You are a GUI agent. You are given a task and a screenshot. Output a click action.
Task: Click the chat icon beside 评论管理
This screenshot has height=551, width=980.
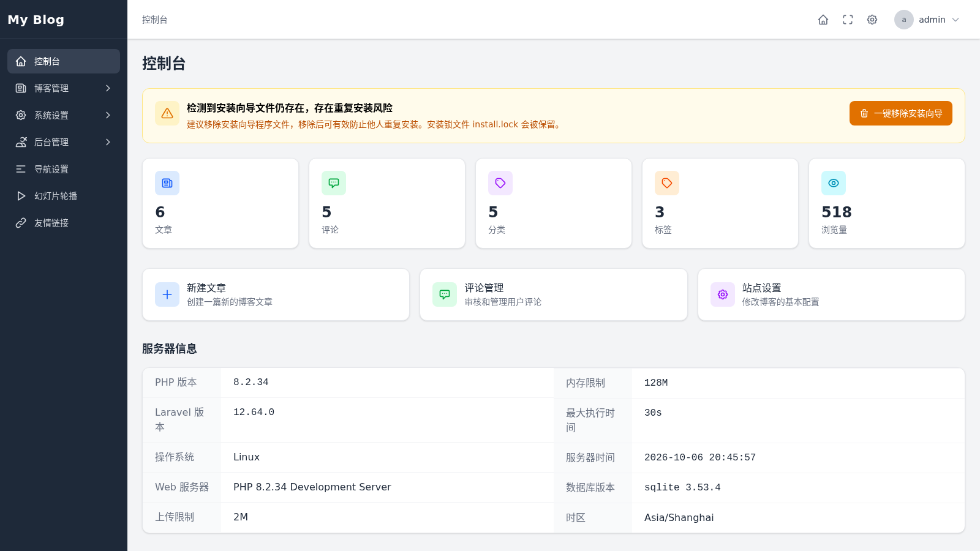pos(445,294)
